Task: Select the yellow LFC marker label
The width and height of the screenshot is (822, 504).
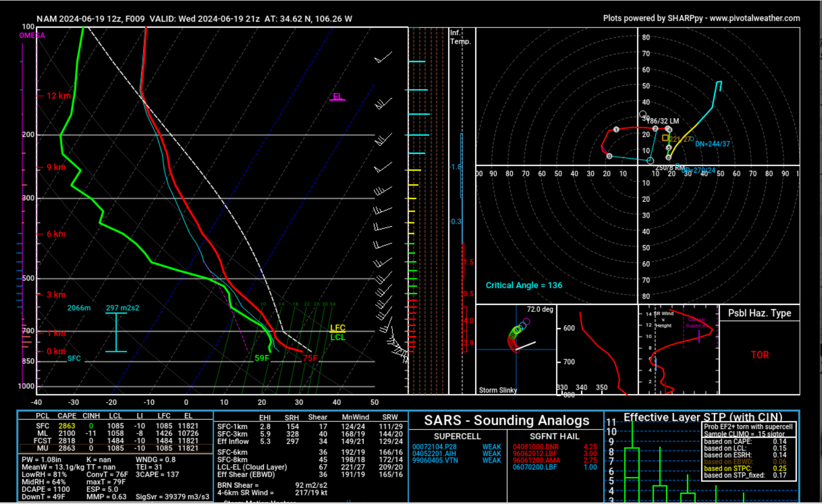Action: [337, 328]
